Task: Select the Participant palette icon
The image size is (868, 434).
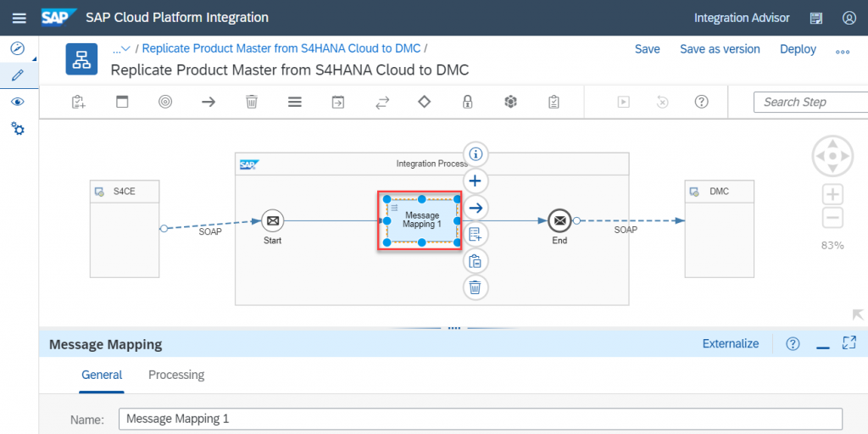Action: [122, 102]
